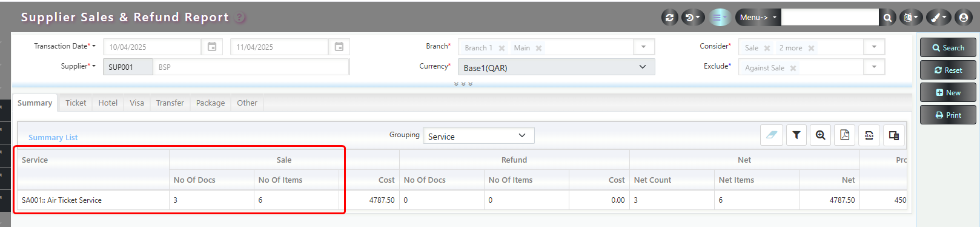Export the summary list to PDF

[x=845, y=135]
